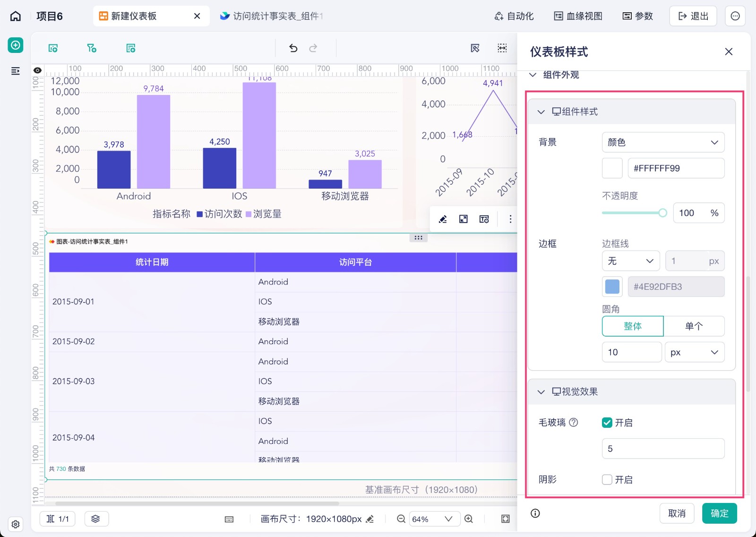Open the sidebar list menu icon
Image resolution: width=756 pixels, height=537 pixels.
pyautogui.click(x=16, y=71)
